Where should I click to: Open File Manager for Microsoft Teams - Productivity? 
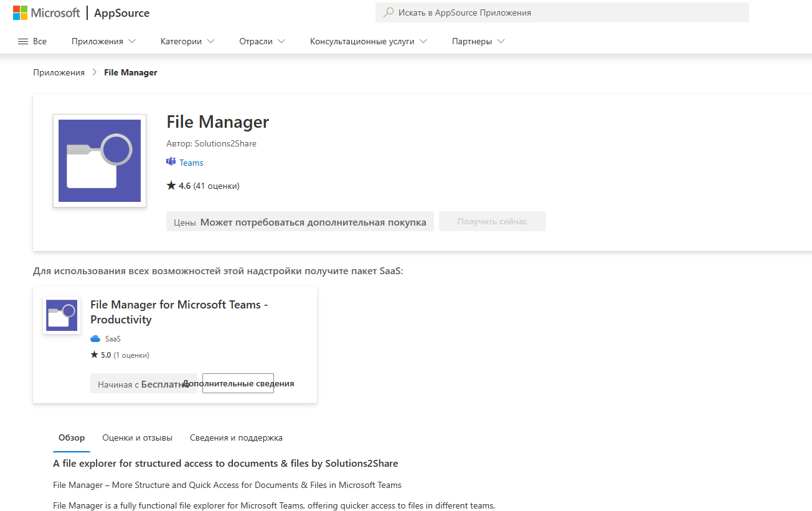(x=179, y=312)
